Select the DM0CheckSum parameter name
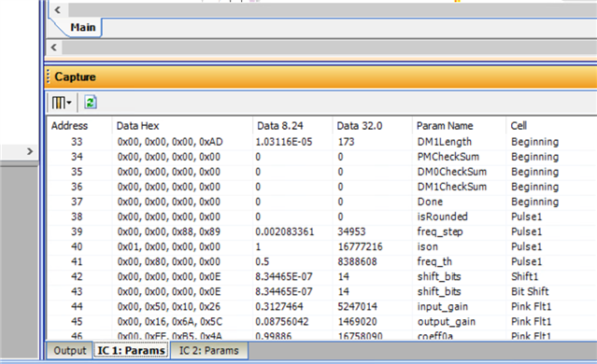This screenshot has height=364, width=597. (x=452, y=172)
